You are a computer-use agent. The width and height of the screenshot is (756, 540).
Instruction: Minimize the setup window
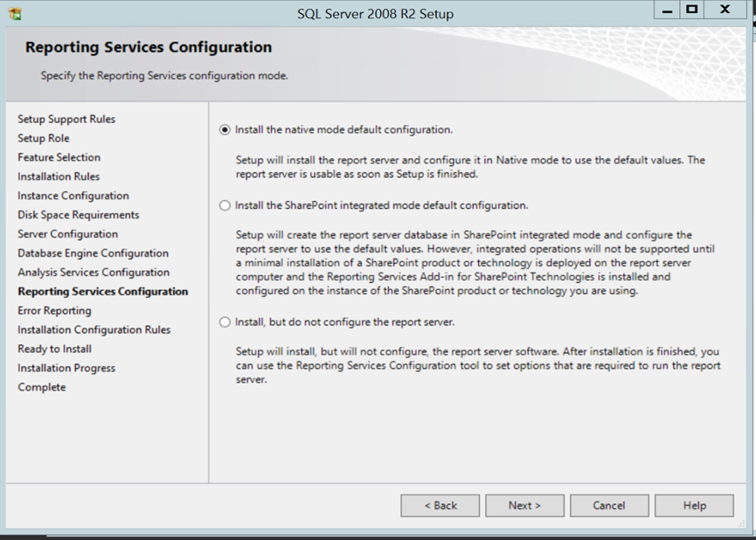coord(667,10)
